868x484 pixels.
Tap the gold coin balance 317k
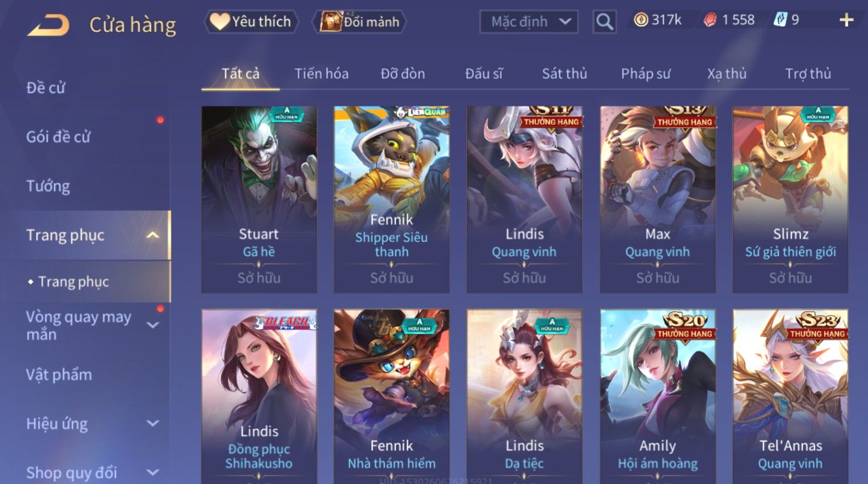coord(658,20)
